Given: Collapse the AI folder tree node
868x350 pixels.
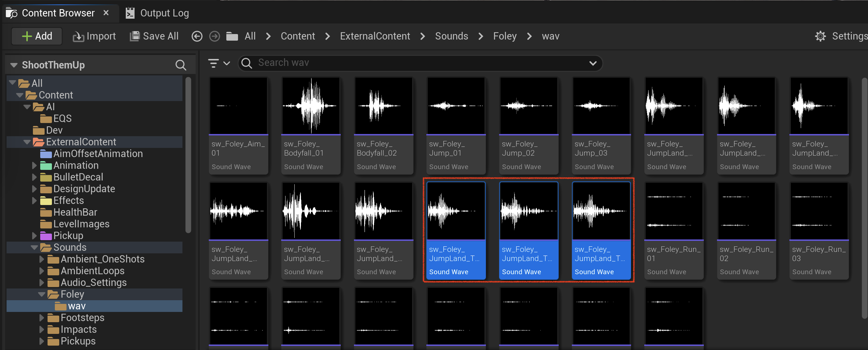Looking at the screenshot, I should click(x=27, y=107).
